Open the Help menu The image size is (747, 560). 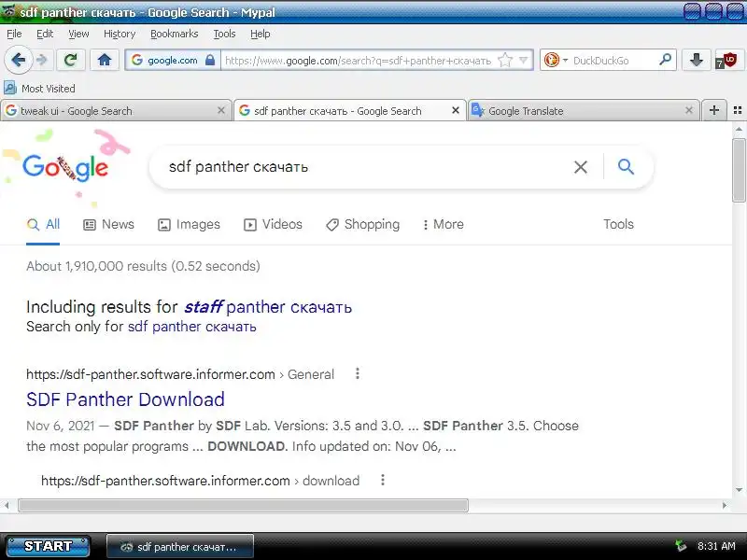[261, 34]
